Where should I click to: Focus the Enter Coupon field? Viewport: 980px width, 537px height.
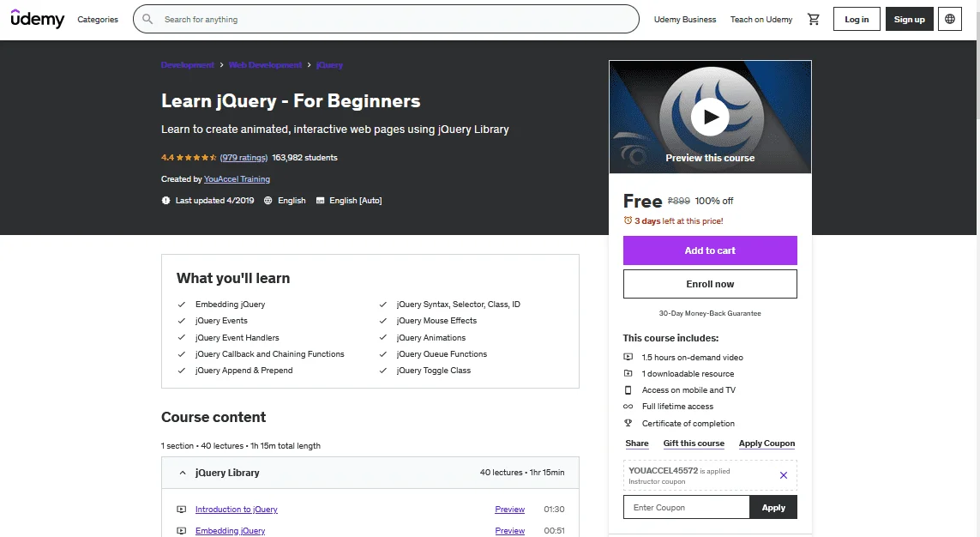pos(686,507)
